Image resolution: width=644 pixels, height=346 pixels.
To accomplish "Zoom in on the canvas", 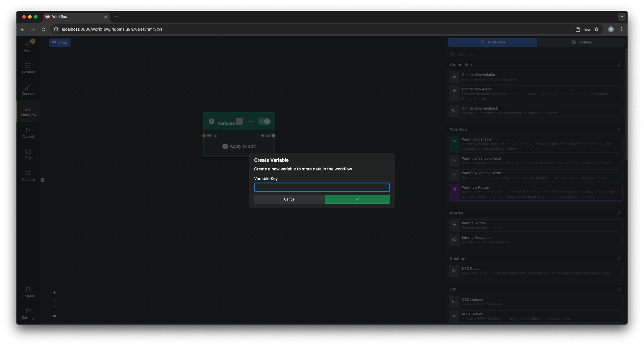I will (55, 293).
